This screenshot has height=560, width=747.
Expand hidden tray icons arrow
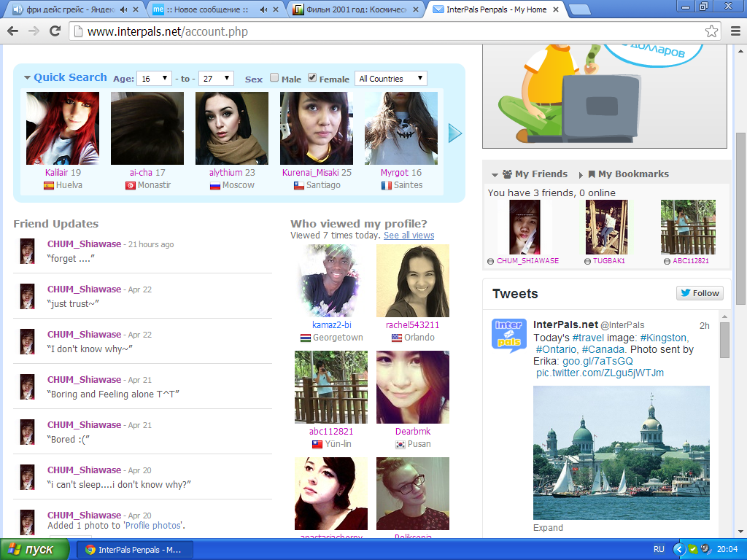678,550
